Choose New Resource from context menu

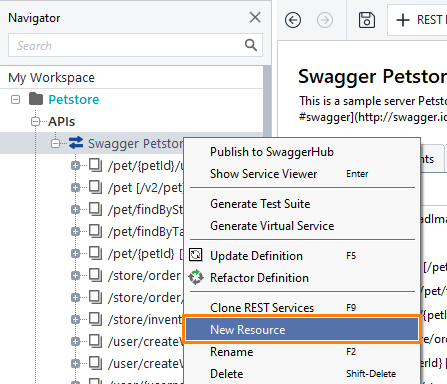pyautogui.click(x=302, y=330)
